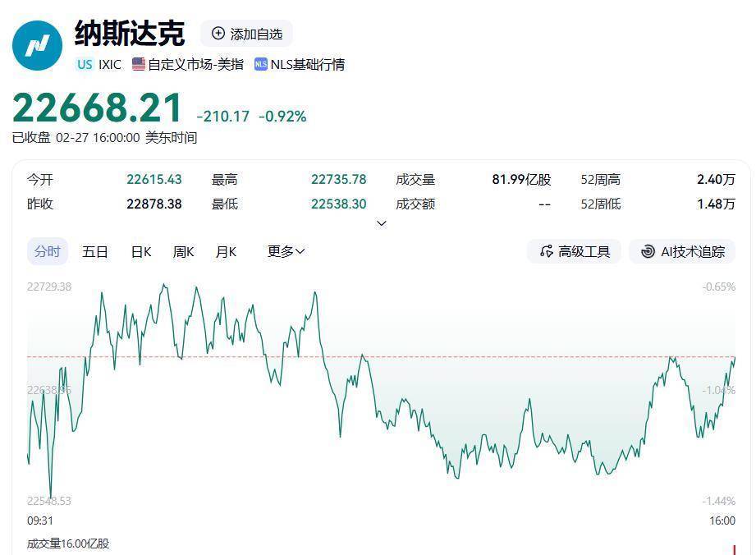
Task: Click the US market tag before IXIC
Action: pyautogui.click(x=85, y=64)
